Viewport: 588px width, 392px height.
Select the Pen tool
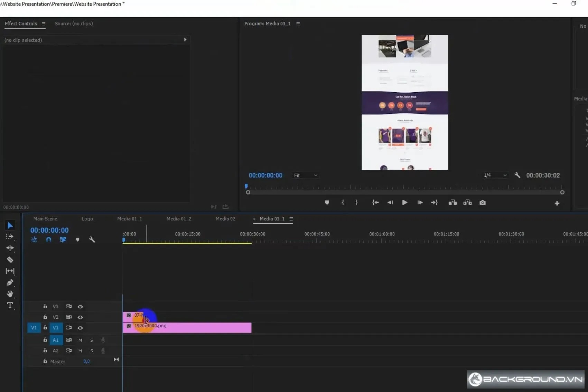tap(10, 282)
